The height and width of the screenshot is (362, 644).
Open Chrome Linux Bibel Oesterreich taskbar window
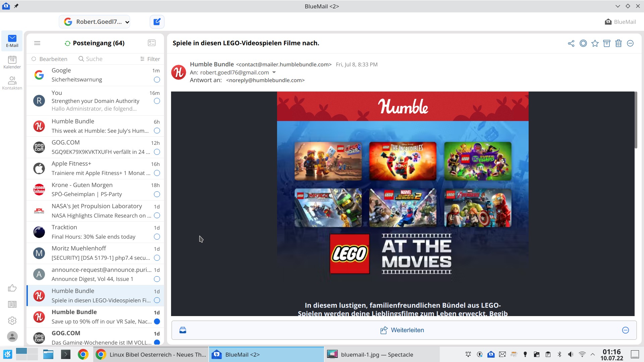click(150, 355)
